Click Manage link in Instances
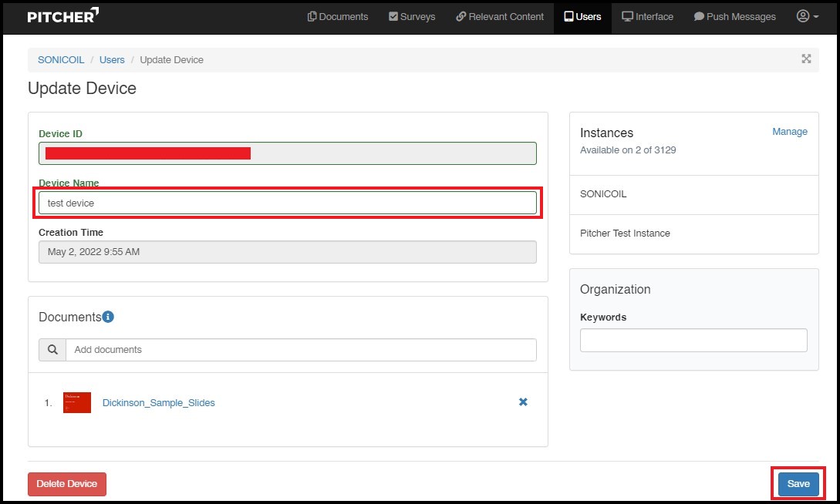The width and height of the screenshot is (840, 504). click(x=789, y=132)
